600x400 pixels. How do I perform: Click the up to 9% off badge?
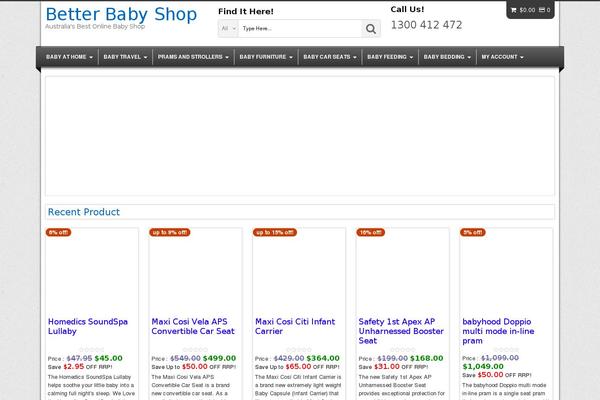click(170, 232)
